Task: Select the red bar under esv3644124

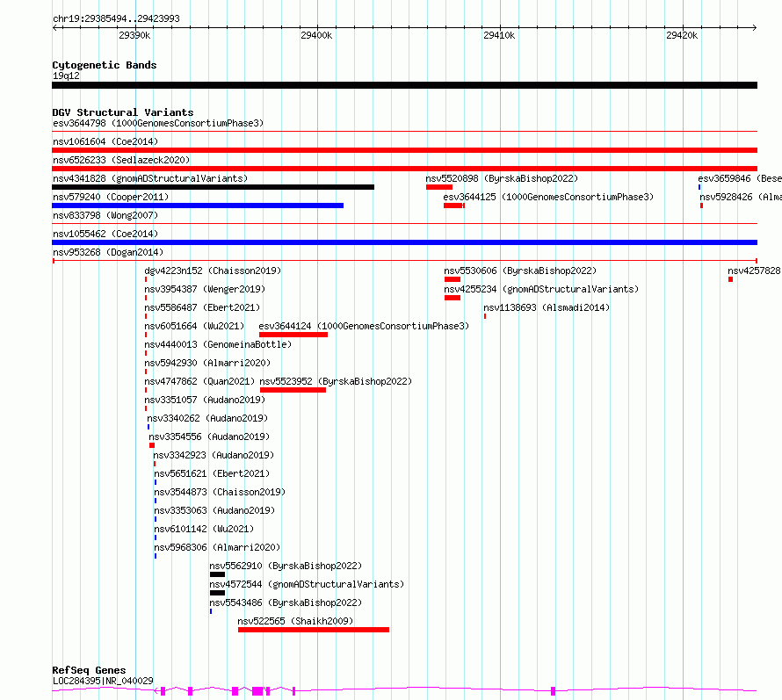Action: pyautogui.click(x=293, y=335)
